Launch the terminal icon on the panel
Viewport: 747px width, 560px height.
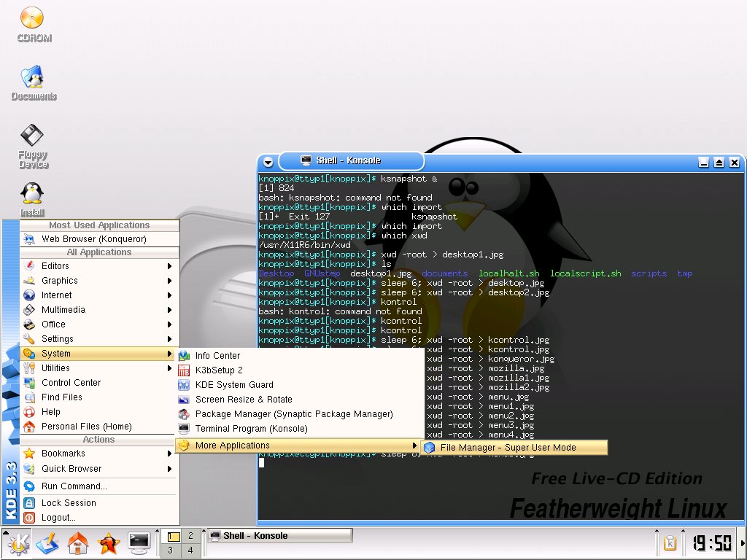point(139,542)
